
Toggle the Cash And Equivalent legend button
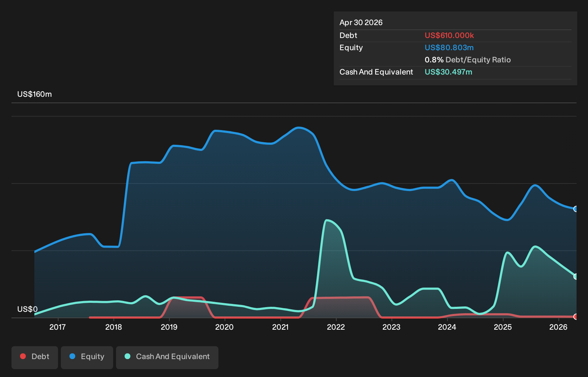point(167,357)
